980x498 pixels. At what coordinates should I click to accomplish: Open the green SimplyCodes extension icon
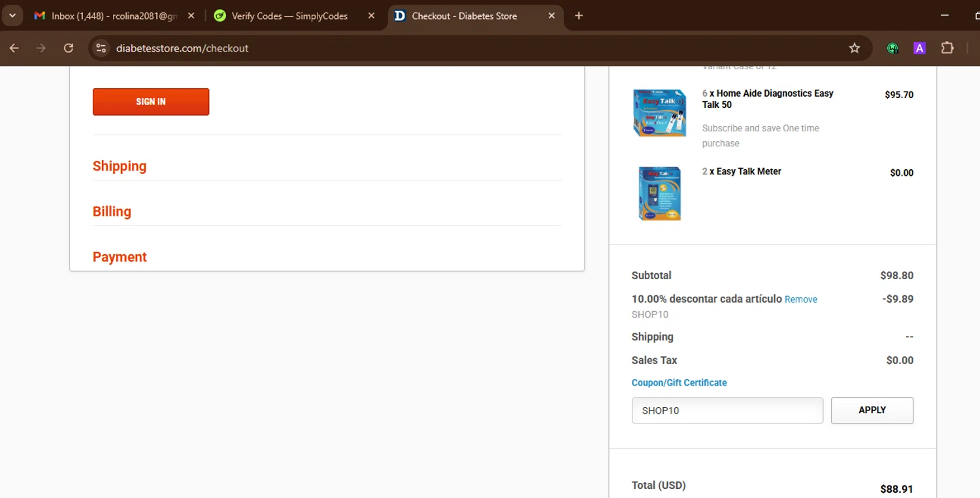click(892, 48)
